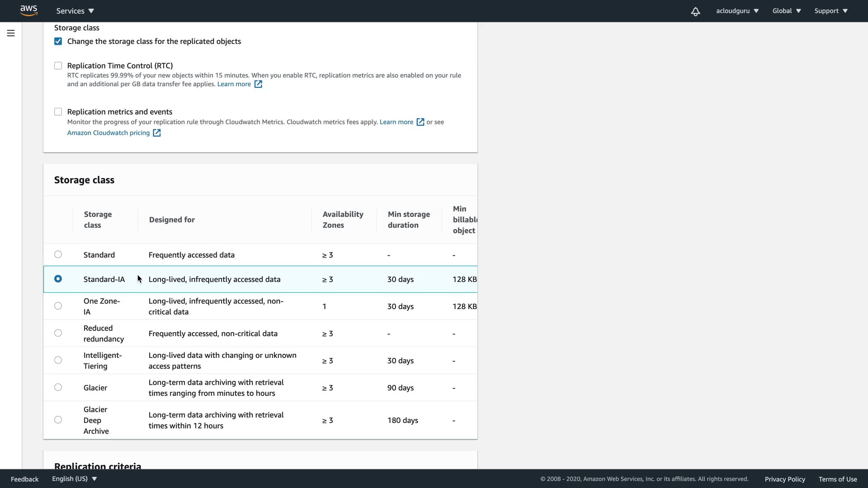Expand the Services dropdown menu
This screenshot has height=488, width=868.
click(x=75, y=11)
